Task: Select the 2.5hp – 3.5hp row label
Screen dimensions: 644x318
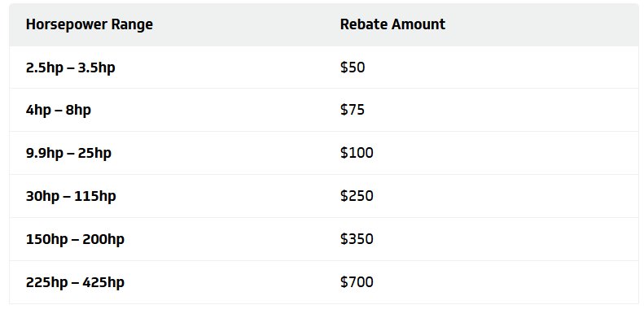Action: [70, 68]
